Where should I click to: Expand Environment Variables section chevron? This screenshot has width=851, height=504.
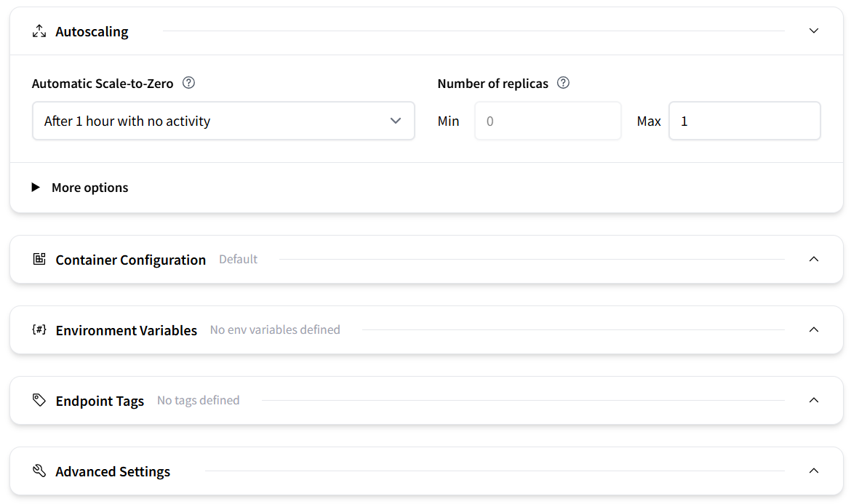tap(814, 329)
